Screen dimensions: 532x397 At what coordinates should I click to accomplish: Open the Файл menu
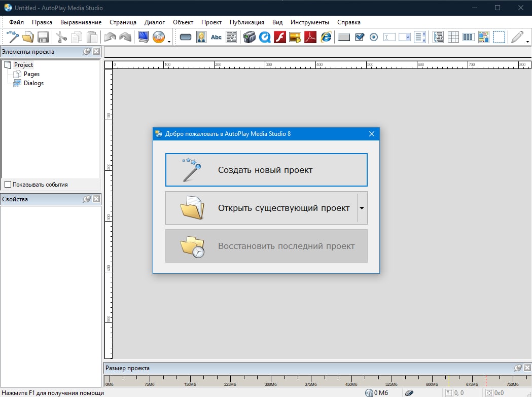pyautogui.click(x=16, y=22)
